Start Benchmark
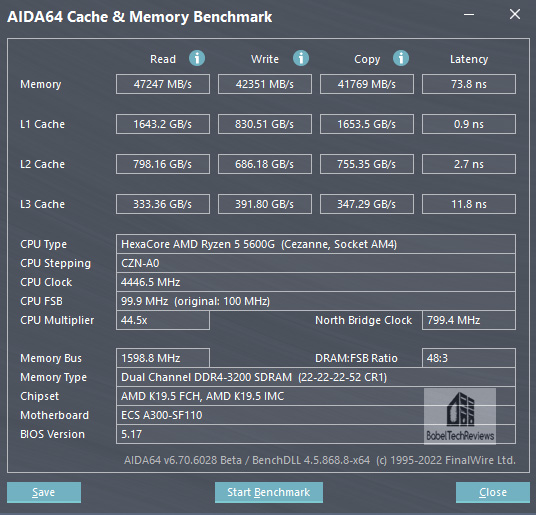 pos(269,492)
